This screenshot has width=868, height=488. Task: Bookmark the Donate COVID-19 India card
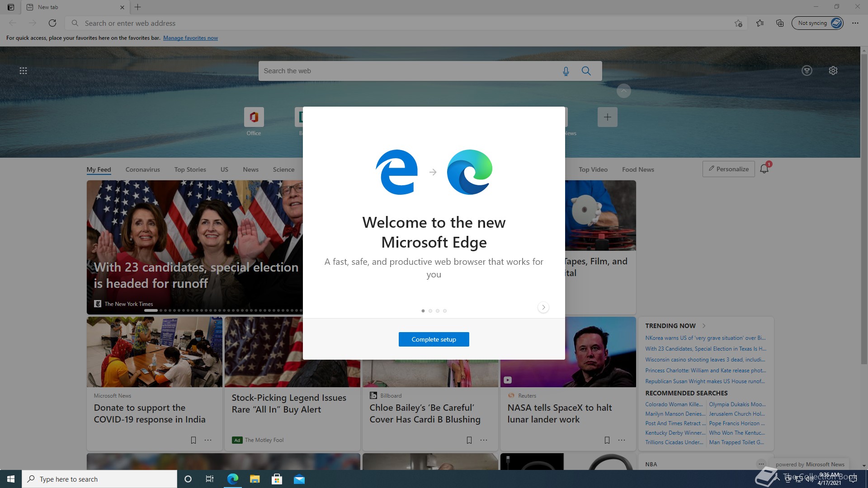point(193,440)
